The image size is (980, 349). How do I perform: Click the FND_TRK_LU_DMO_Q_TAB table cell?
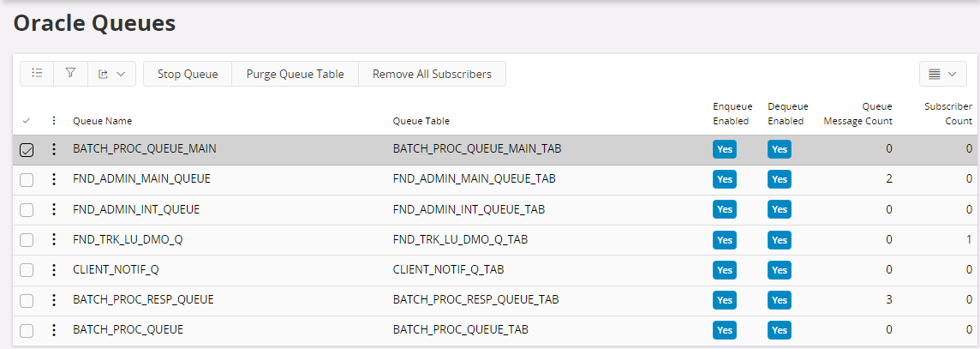(x=460, y=240)
